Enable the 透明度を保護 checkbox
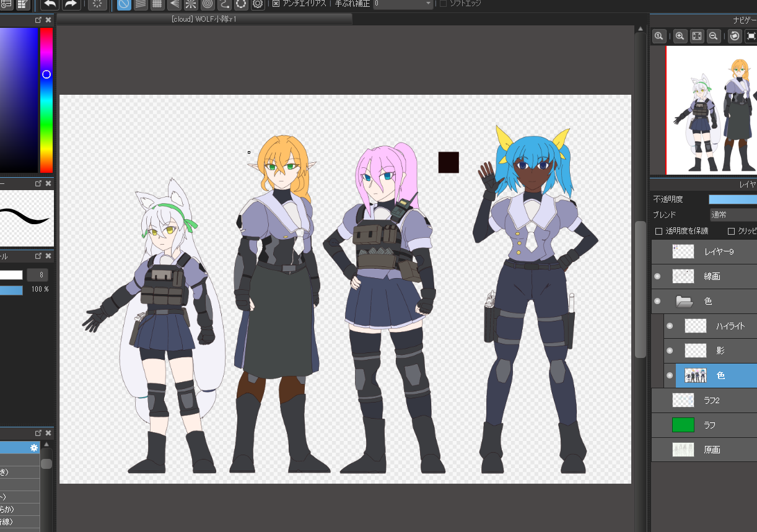This screenshot has height=532, width=757. coord(659,231)
